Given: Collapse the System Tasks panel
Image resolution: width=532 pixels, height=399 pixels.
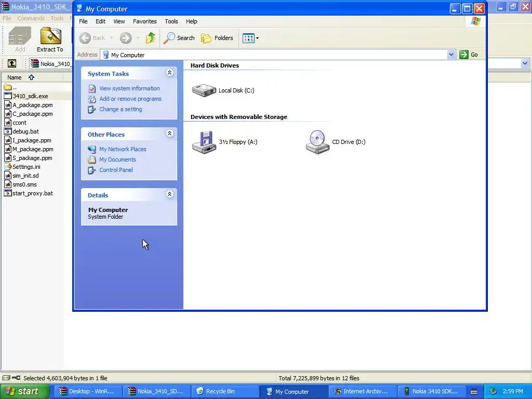Looking at the screenshot, I should [x=169, y=73].
